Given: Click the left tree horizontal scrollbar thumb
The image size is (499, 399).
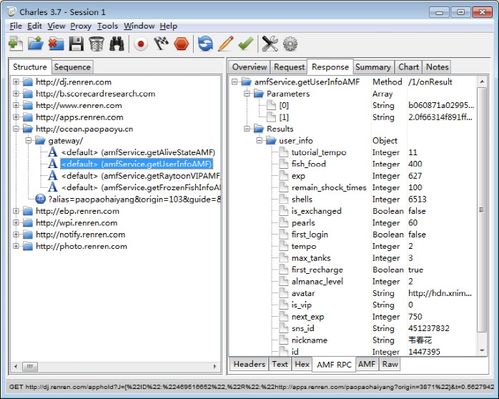Looking at the screenshot, I should click(30, 366).
